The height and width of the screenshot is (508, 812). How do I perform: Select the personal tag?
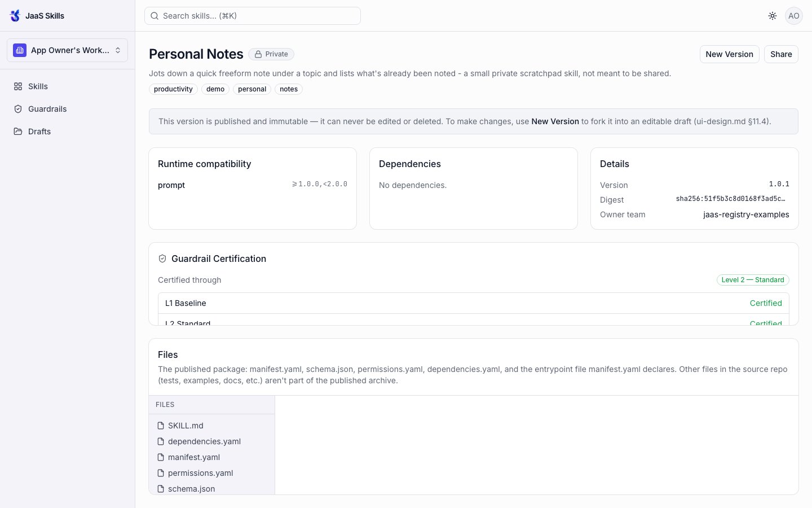pyautogui.click(x=252, y=89)
